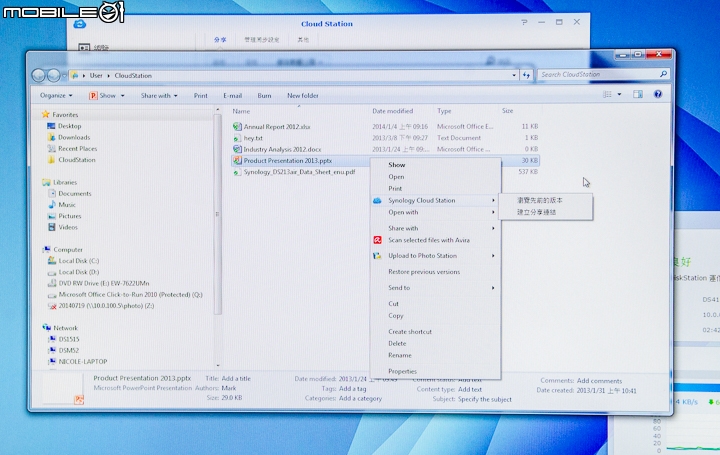Screen dimensions: 720x455
Task: Expand the view options dropdown arrow
Action: 619,94
